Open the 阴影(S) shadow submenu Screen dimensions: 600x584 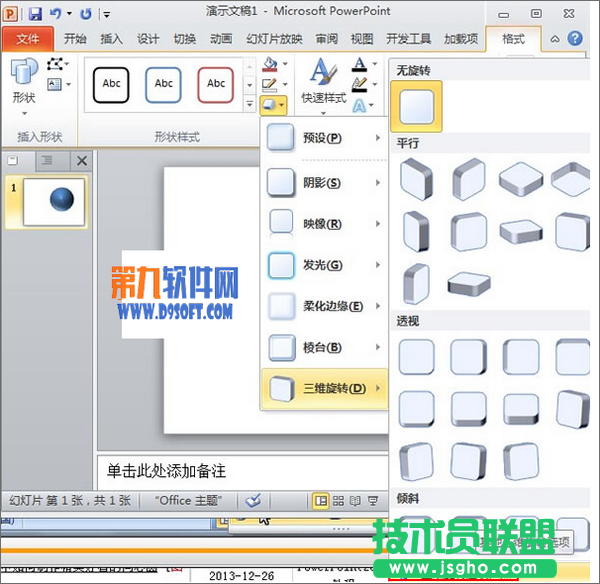(x=324, y=183)
